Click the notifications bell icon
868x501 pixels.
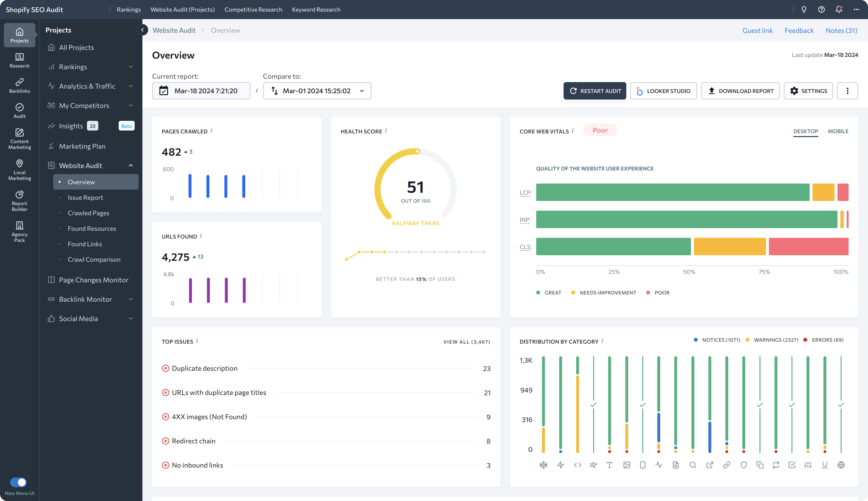pos(839,9)
